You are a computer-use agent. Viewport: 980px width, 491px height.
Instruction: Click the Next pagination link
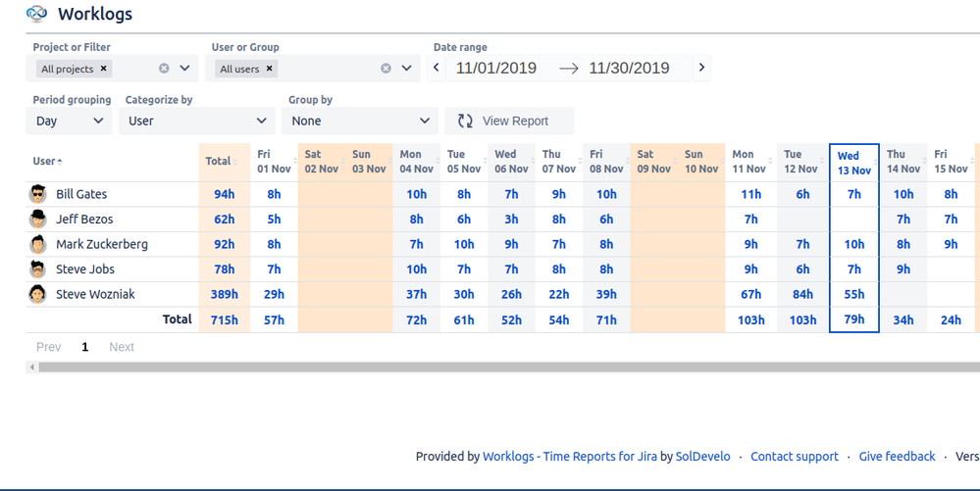point(122,347)
